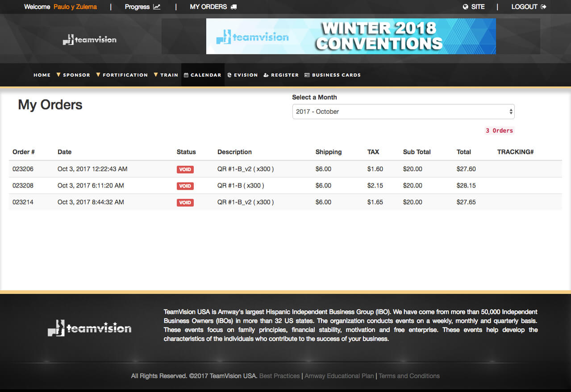Click total $27.60

[x=466, y=169]
